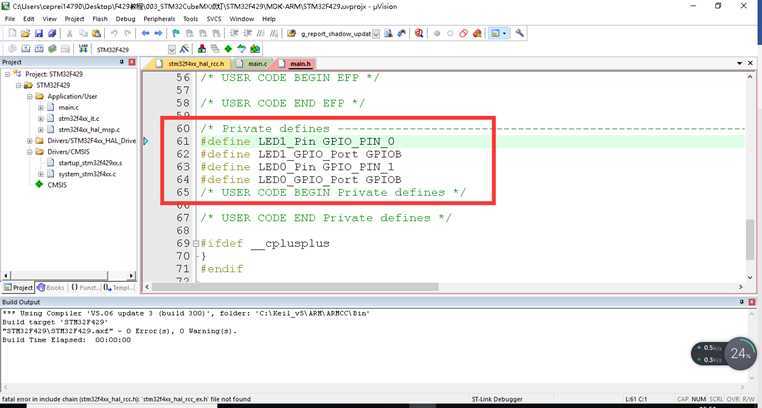Select system_stm32f4xx.c in project tree
This screenshot has width=762, height=408.
(x=87, y=174)
